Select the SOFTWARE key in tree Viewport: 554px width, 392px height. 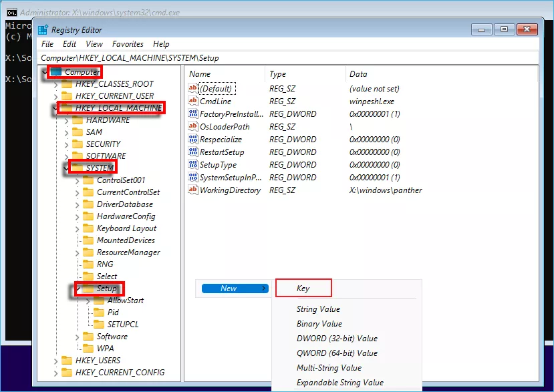106,156
